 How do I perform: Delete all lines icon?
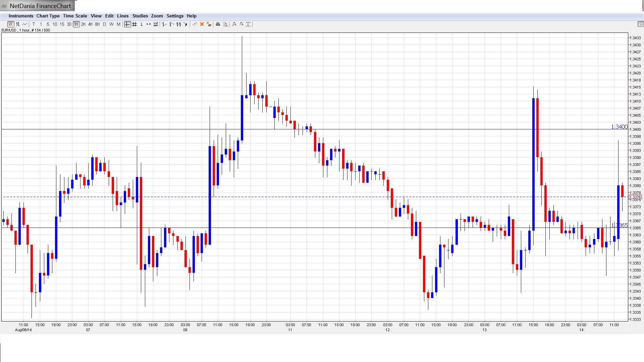209,24
